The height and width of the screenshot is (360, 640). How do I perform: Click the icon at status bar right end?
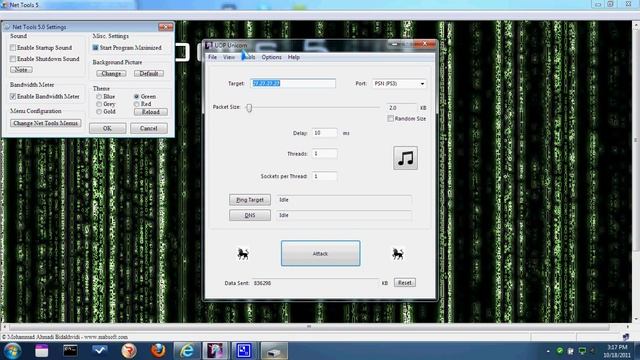click(x=625, y=337)
